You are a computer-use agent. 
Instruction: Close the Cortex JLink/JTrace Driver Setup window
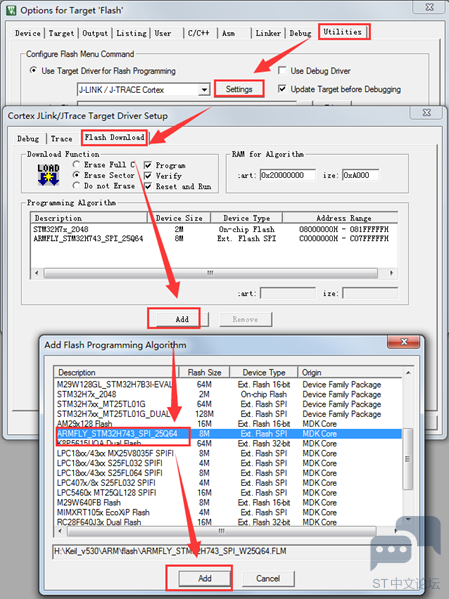click(x=426, y=113)
